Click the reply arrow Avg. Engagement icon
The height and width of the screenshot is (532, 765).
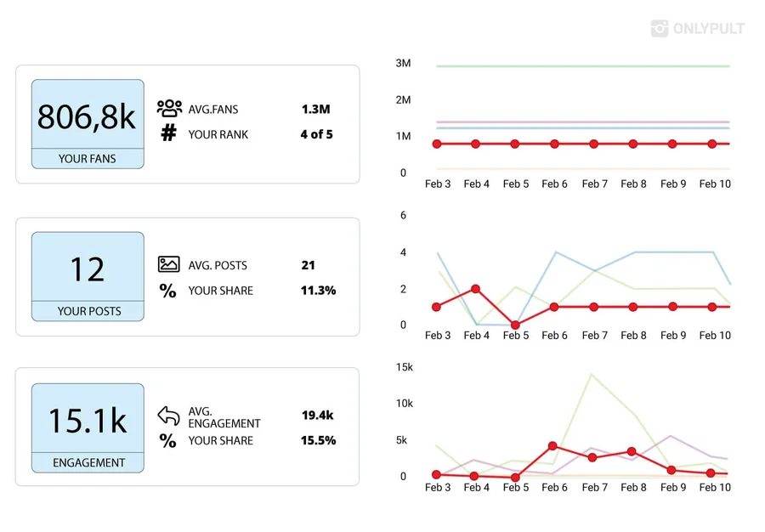[x=168, y=416]
